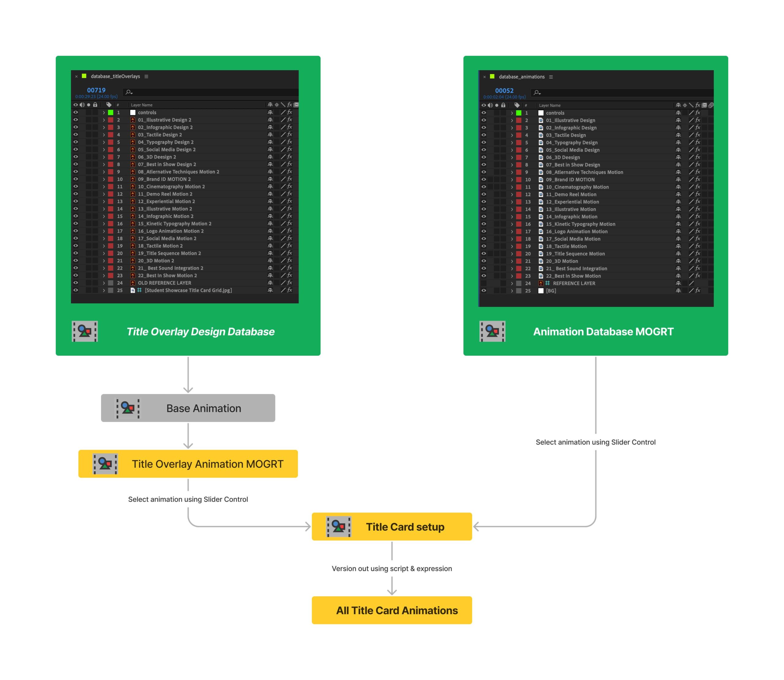Screen dimensions: 784x680
Task: Click the fx switch on 03_Tactile Design 2
Action: tap(290, 135)
